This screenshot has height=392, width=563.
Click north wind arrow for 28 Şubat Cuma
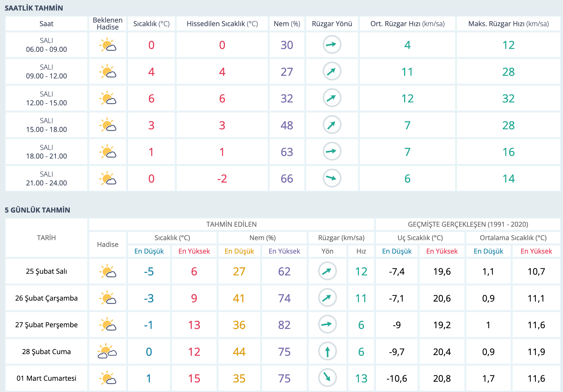point(327,351)
